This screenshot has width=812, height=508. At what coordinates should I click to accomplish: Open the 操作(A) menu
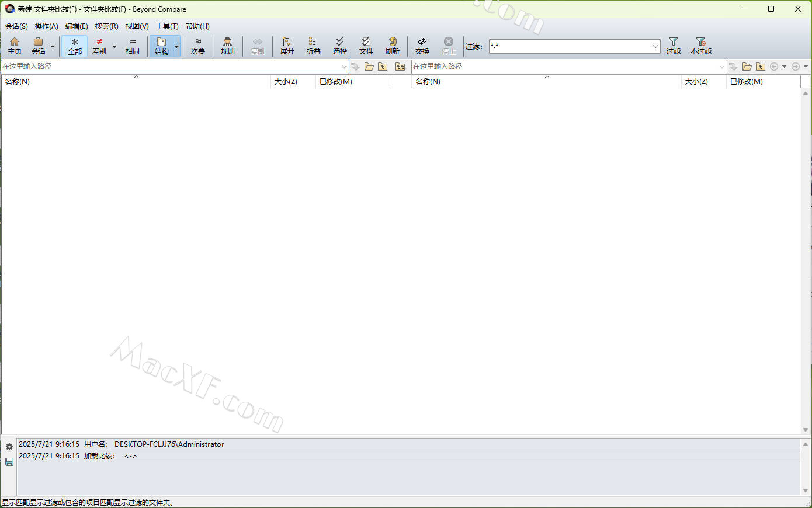point(47,26)
